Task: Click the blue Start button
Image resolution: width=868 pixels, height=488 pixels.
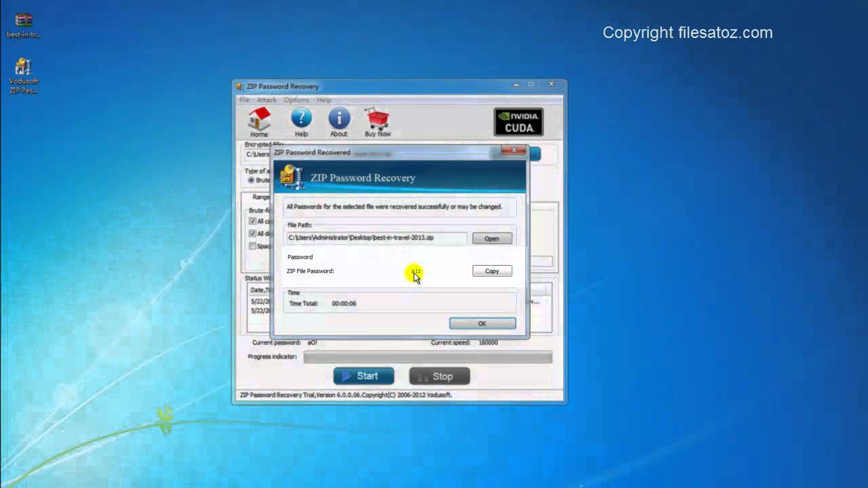Action: click(x=363, y=376)
